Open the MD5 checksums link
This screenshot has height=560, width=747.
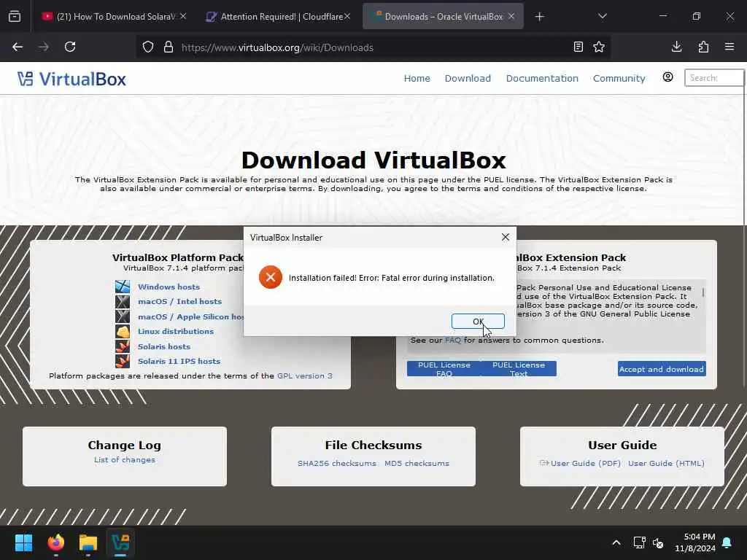[417, 463]
